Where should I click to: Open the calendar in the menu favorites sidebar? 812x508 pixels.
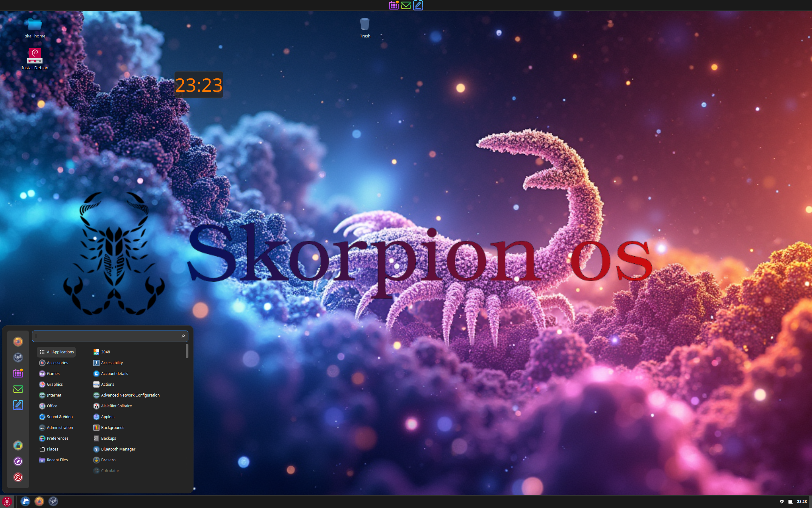tap(18, 373)
